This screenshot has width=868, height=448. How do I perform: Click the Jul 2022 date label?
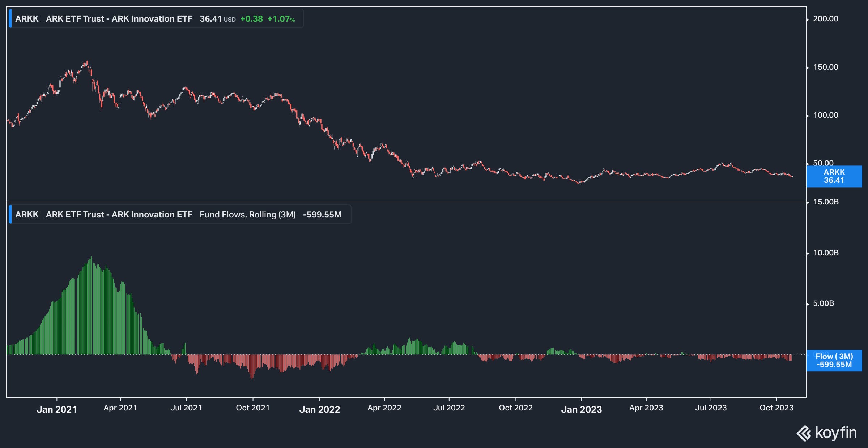pyautogui.click(x=449, y=408)
